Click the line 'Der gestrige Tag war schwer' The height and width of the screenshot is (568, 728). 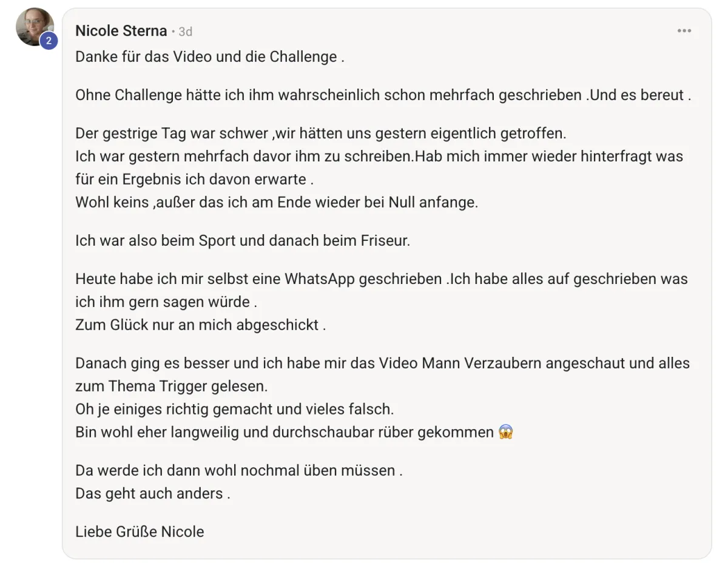pos(320,133)
